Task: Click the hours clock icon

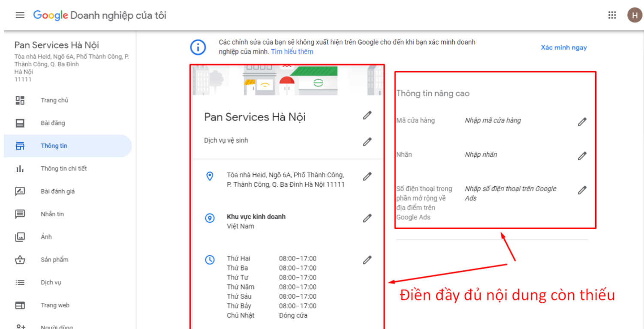Action: pyautogui.click(x=210, y=260)
